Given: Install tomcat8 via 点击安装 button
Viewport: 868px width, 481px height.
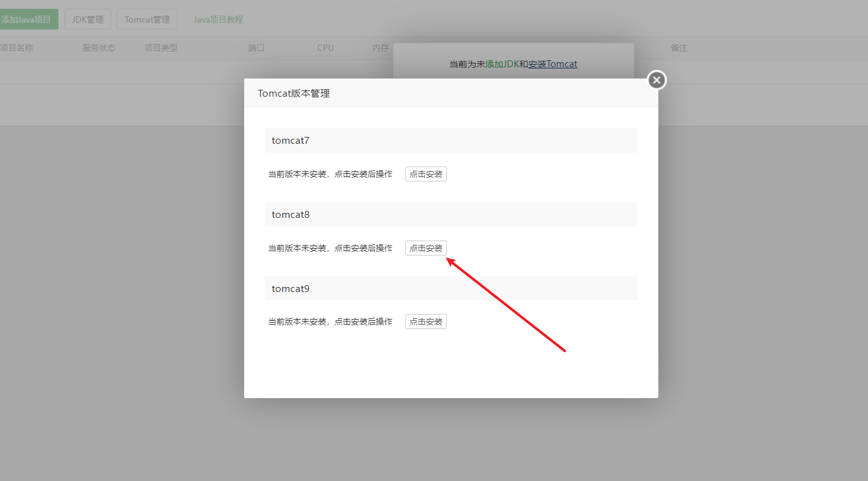Looking at the screenshot, I should (426, 248).
